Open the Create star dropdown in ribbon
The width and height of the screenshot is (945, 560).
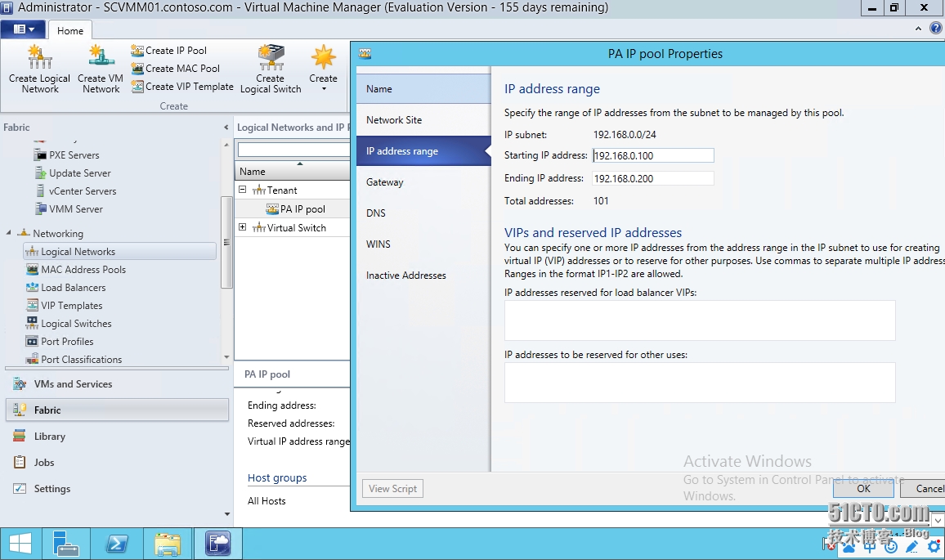click(x=324, y=68)
